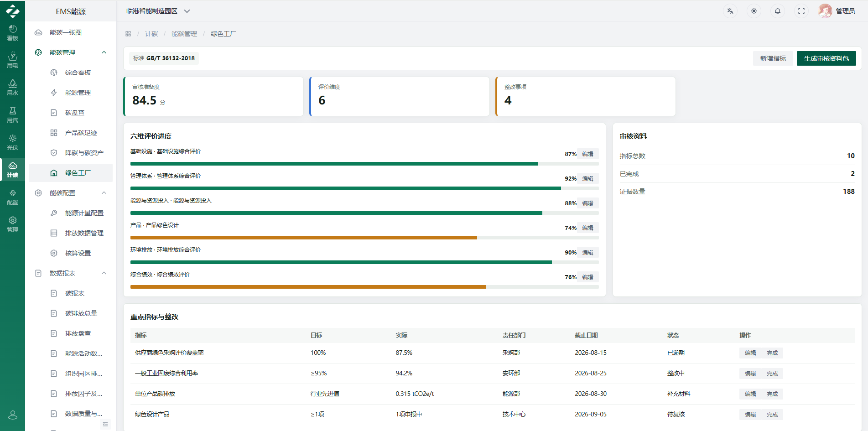This screenshot has height=431, width=868.
Task: Click the administrator avatar picture
Action: pyautogui.click(x=825, y=11)
